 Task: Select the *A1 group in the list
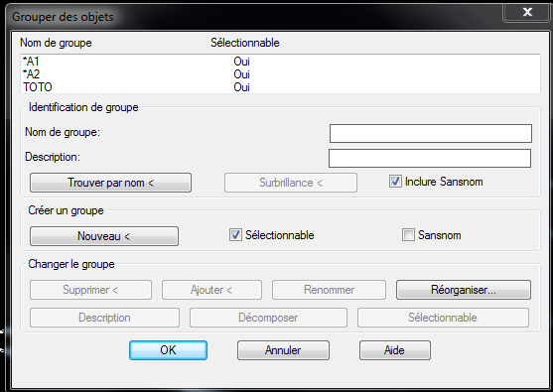pyautogui.click(x=280, y=62)
